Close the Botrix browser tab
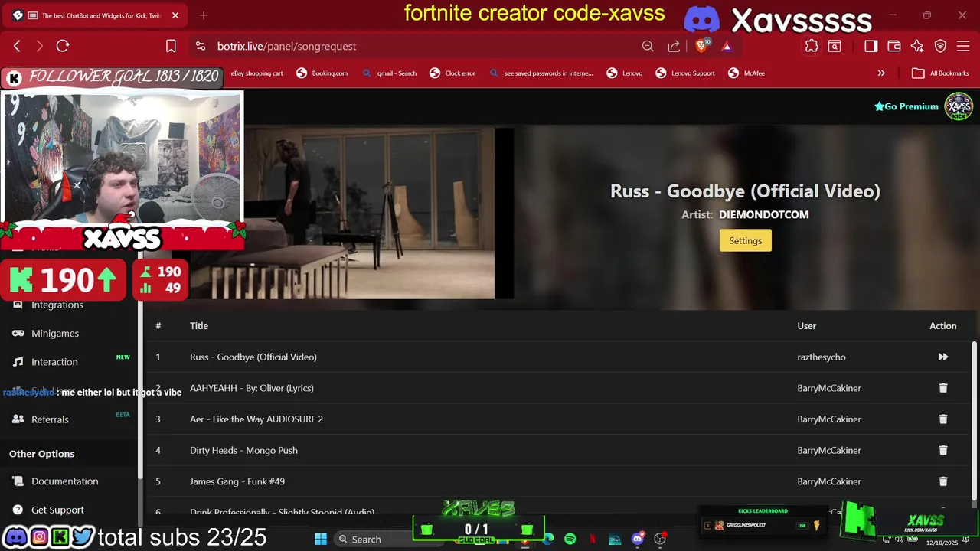980x551 pixels. point(175,15)
